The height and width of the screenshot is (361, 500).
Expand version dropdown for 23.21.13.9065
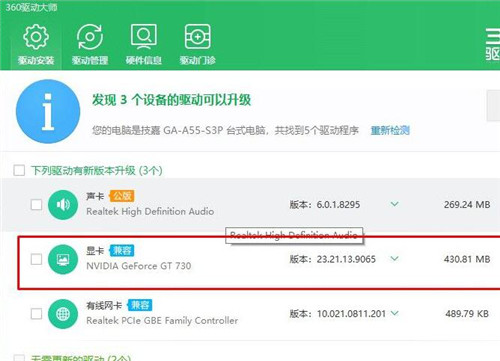pos(395,259)
